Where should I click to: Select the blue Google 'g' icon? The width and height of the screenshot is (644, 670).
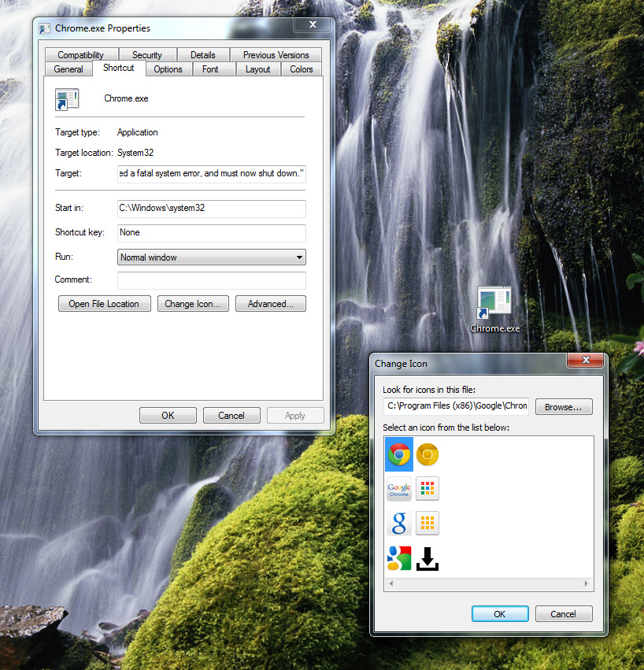[398, 523]
